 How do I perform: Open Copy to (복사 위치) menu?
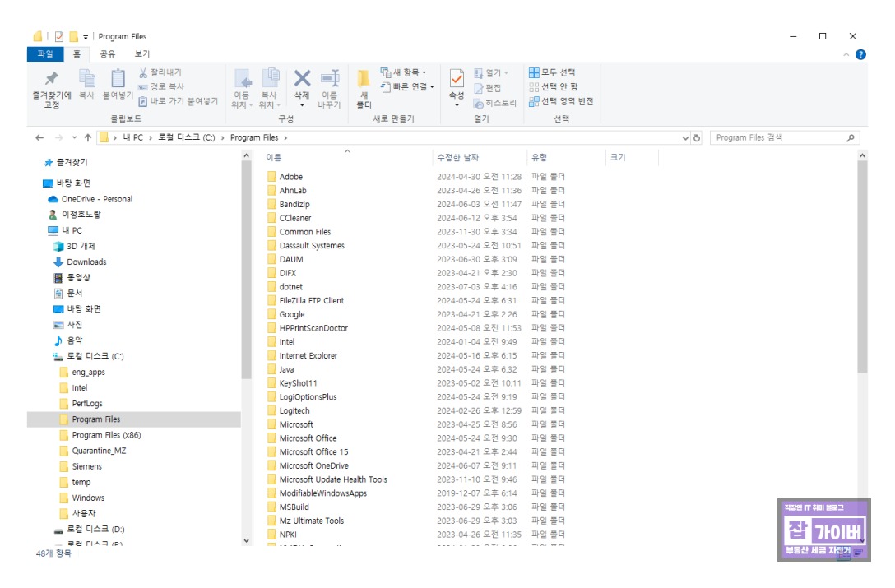(x=270, y=89)
